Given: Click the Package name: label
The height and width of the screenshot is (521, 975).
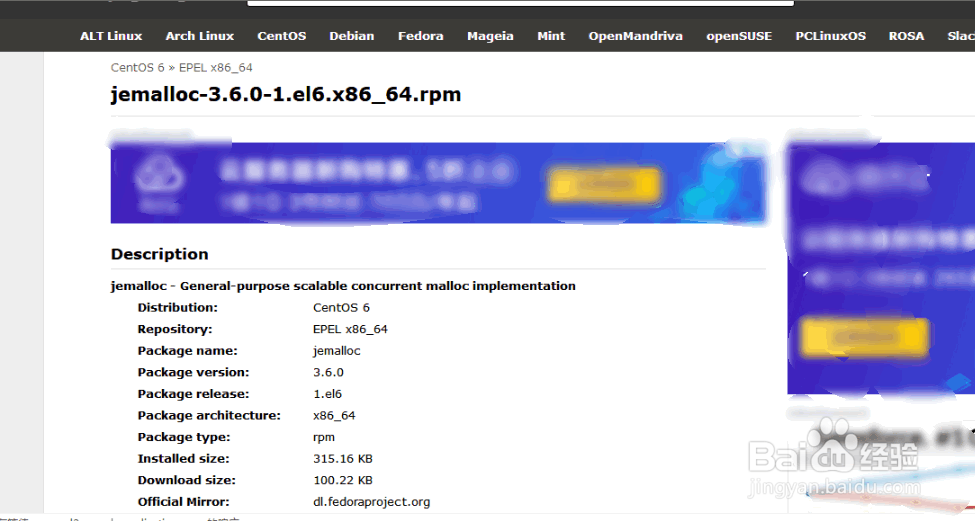Looking at the screenshot, I should (187, 351).
